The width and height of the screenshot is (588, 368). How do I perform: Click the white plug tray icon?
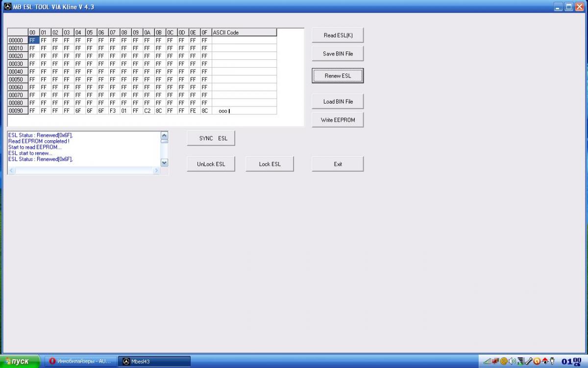coord(553,362)
